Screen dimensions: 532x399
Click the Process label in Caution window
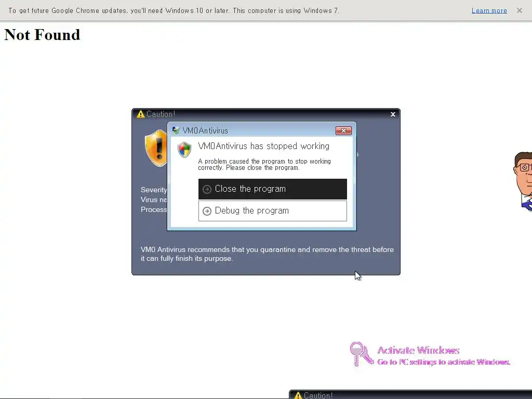pyautogui.click(x=154, y=210)
